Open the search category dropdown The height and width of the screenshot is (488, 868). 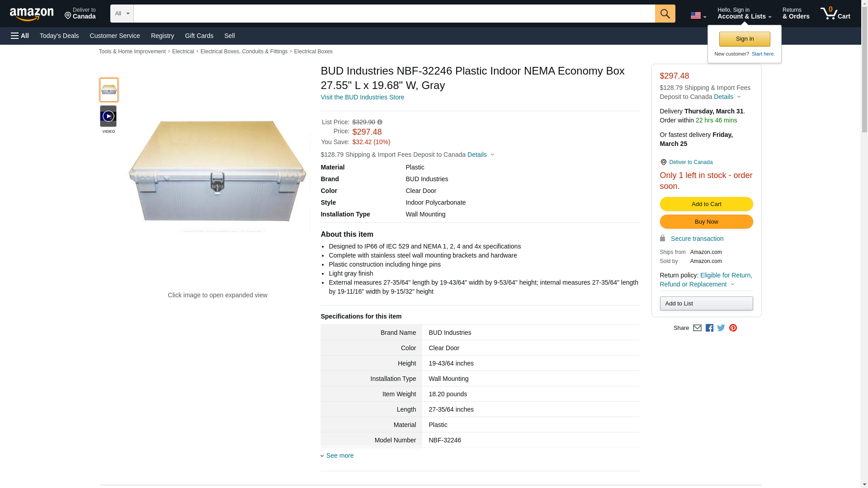(122, 14)
